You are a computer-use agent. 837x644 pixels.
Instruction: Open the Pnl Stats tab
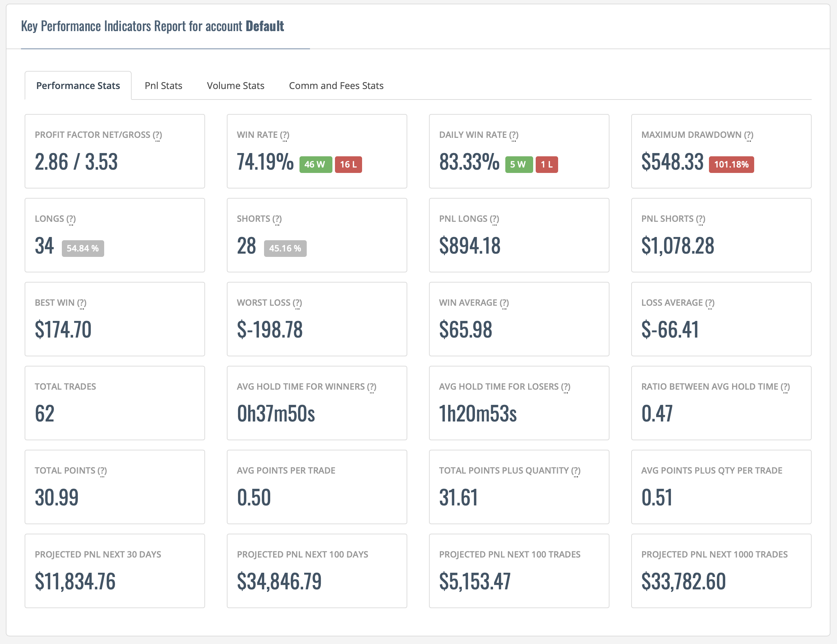point(163,85)
